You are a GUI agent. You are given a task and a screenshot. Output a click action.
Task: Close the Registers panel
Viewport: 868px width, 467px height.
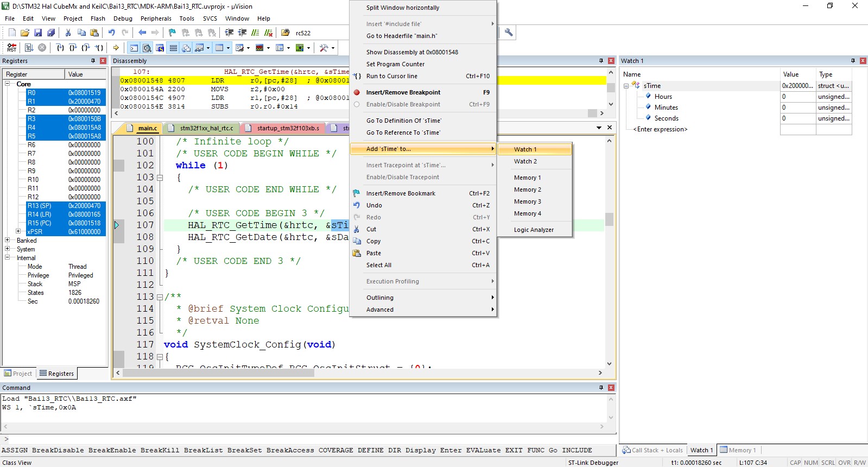pos(103,61)
